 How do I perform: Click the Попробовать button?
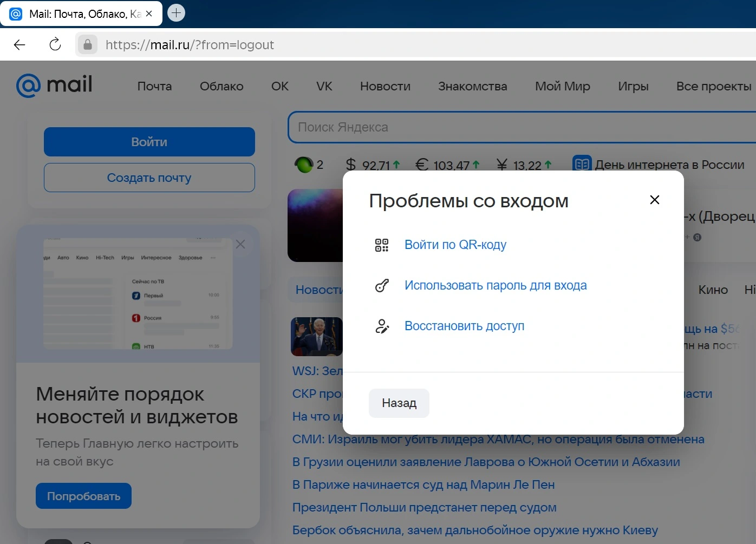pos(83,496)
